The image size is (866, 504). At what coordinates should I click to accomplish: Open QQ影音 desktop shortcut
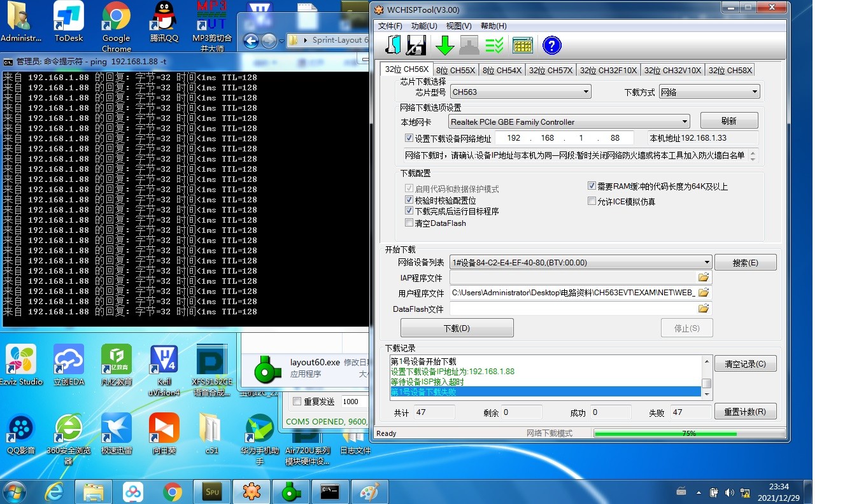pyautogui.click(x=21, y=434)
